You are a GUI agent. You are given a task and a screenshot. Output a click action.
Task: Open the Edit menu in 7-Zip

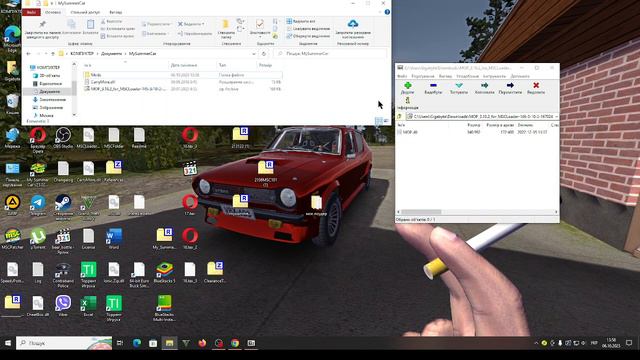coord(423,76)
